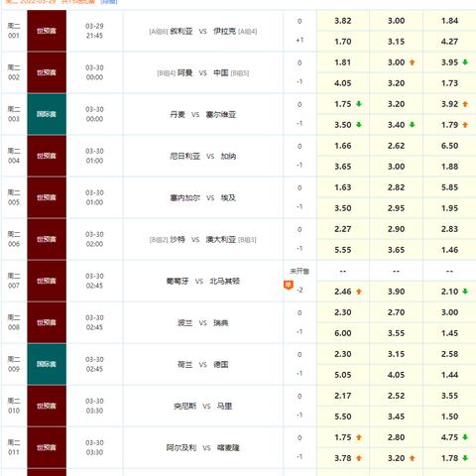The height and width of the screenshot is (476, 476).
Task: Select draw odds 3.90 for 葡萄牙 match
Action: (396, 292)
